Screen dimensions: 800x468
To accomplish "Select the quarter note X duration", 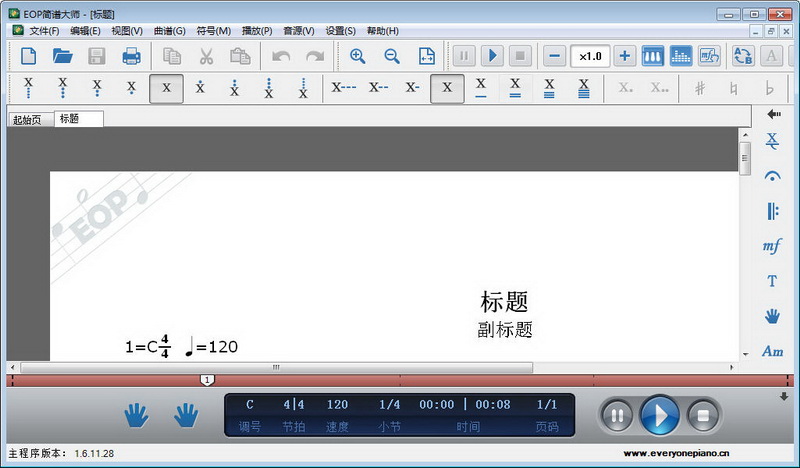I will coord(447,88).
